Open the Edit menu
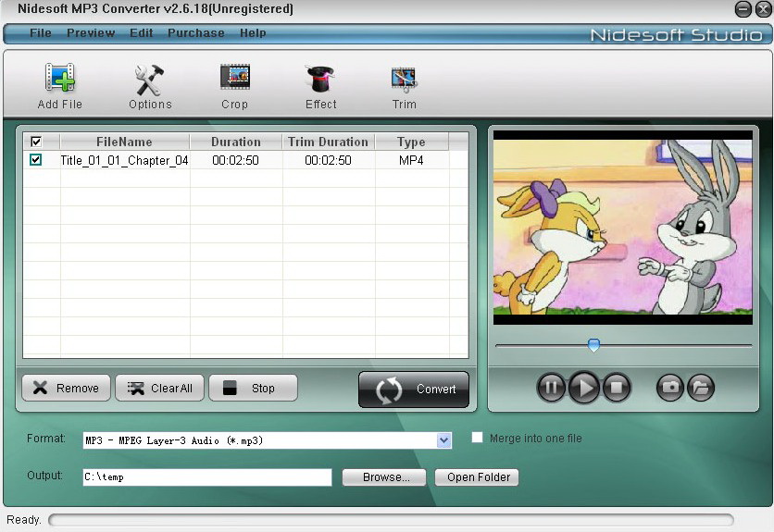 141,33
